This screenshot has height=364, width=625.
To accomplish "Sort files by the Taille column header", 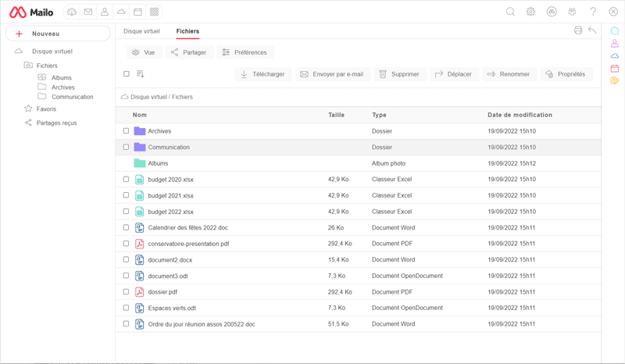I will (336, 115).
